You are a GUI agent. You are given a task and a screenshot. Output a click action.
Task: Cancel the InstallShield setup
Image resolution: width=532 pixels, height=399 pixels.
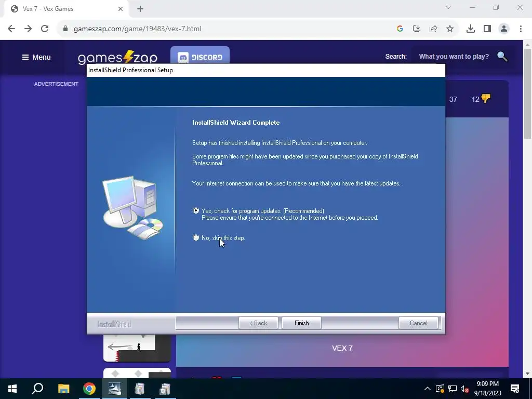pos(418,323)
